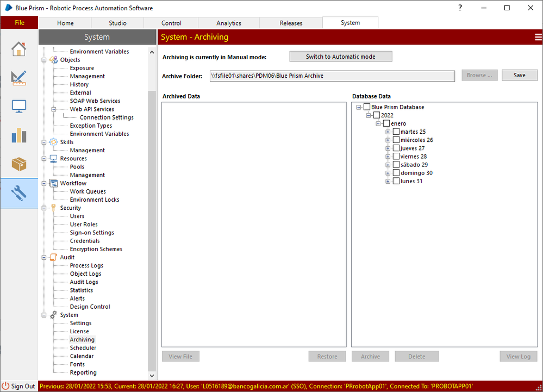The image size is (543, 392).
Task: Collapse the Workflow tree node
Action: tap(44, 184)
